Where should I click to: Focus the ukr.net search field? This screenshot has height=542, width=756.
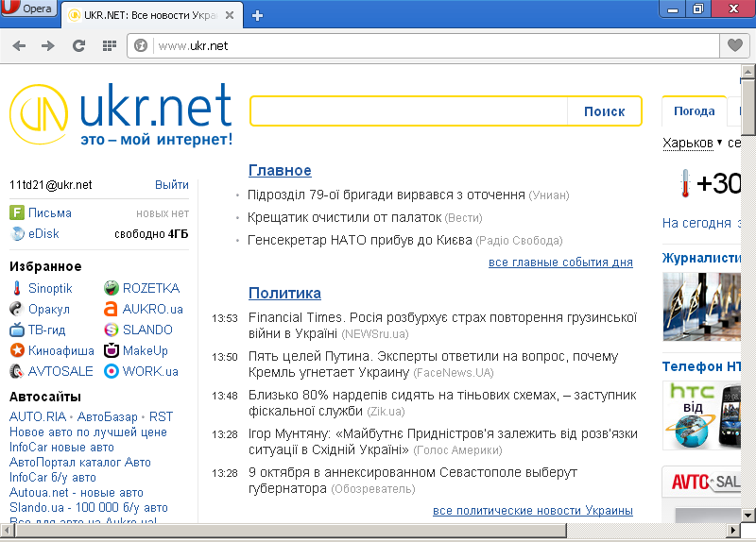tap(409, 111)
